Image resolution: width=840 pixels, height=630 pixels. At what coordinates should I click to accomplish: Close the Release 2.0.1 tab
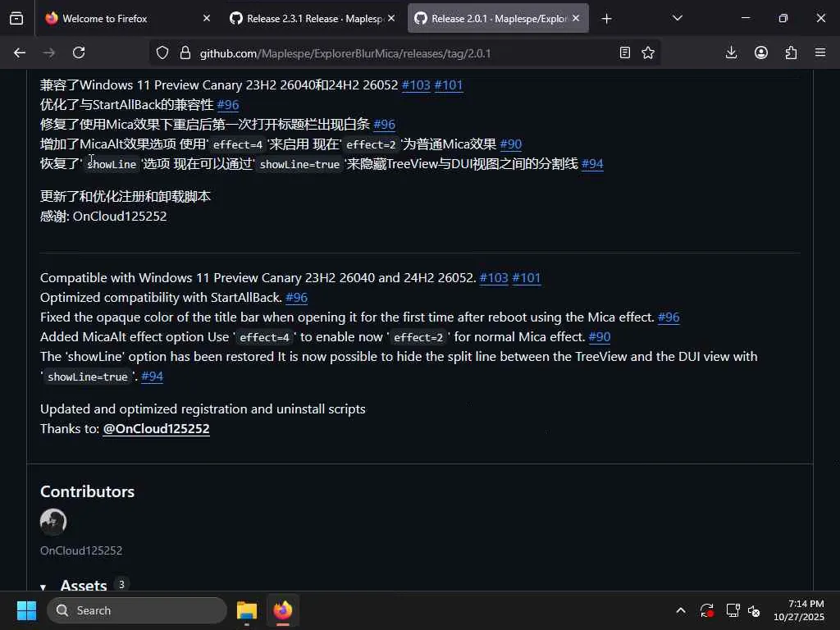pos(576,18)
